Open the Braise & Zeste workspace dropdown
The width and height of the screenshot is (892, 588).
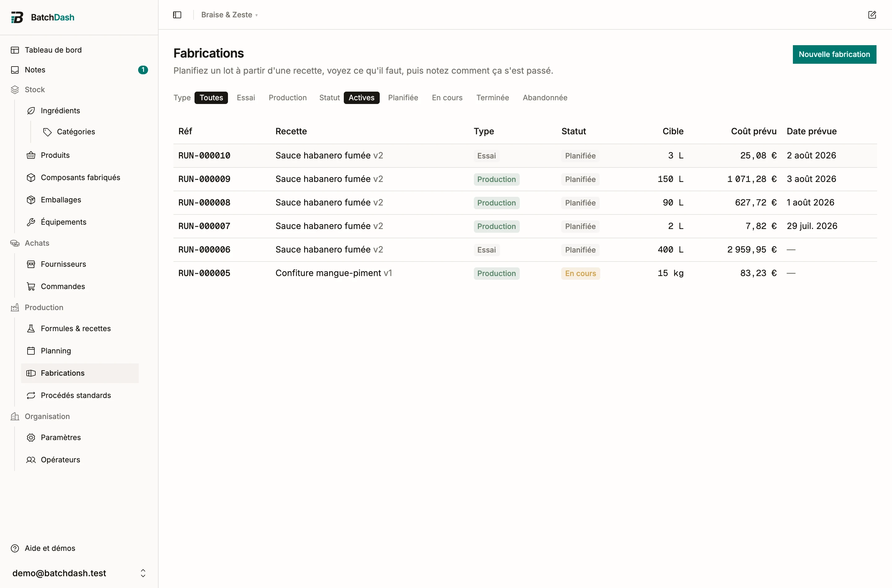(x=229, y=15)
